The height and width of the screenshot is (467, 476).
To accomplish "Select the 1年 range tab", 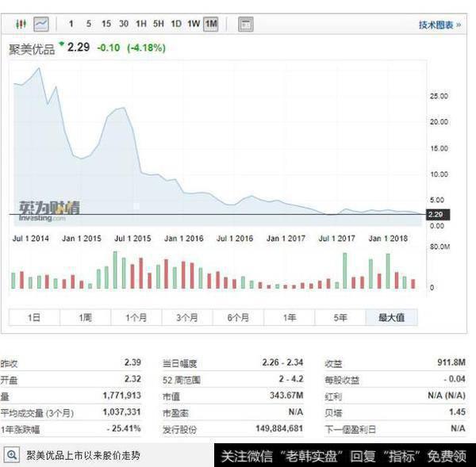I will coord(290,317).
